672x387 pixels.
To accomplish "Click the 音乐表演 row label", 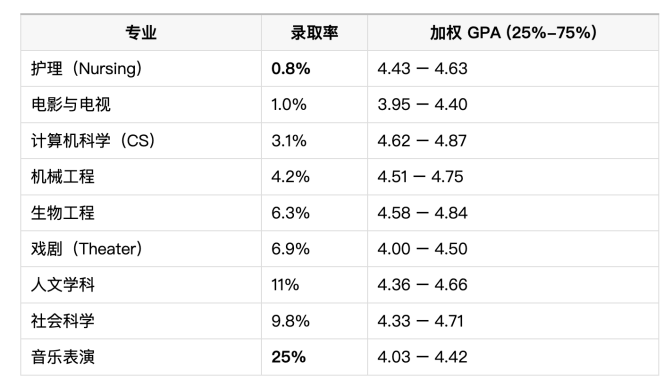I will click(x=63, y=357).
